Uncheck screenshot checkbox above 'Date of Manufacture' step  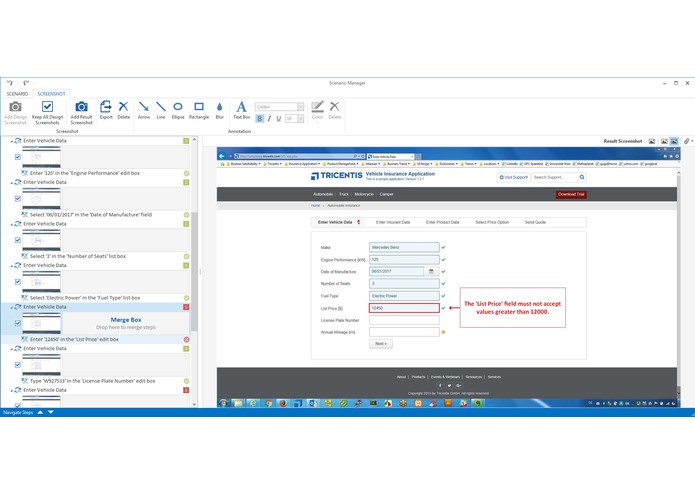pyautogui.click(x=18, y=198)
